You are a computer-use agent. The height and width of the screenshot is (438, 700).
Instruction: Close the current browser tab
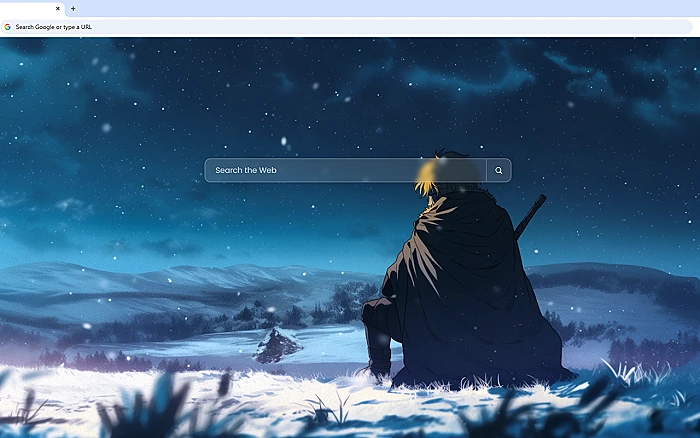point(58,8)
